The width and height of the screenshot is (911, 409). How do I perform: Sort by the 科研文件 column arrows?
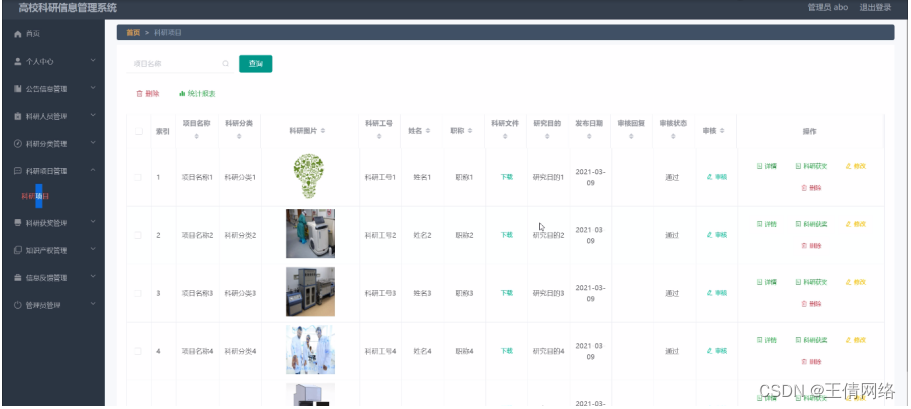(x=505, y=136)
